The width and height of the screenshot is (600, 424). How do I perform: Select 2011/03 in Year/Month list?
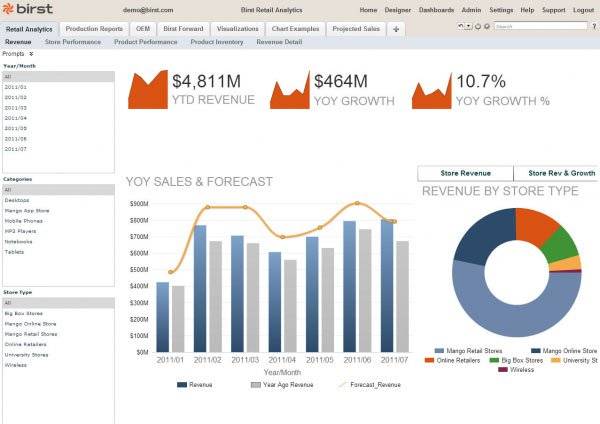coord(15,108)
